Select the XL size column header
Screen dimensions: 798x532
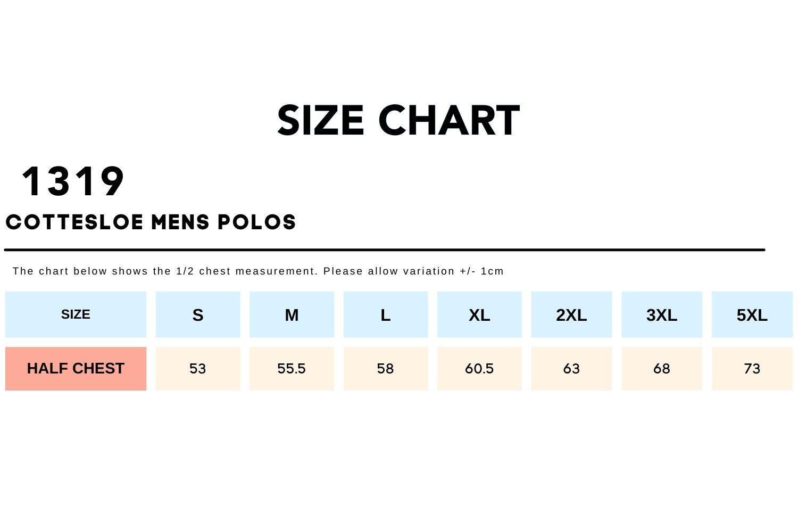coord(479,315)
